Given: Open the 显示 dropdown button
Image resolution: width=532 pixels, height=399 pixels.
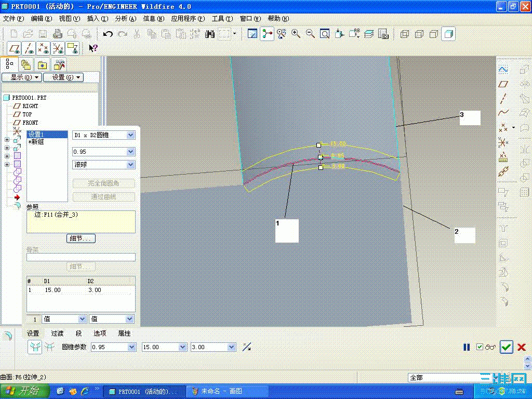Looking at the screenshot, I should [x=22, y=77].
